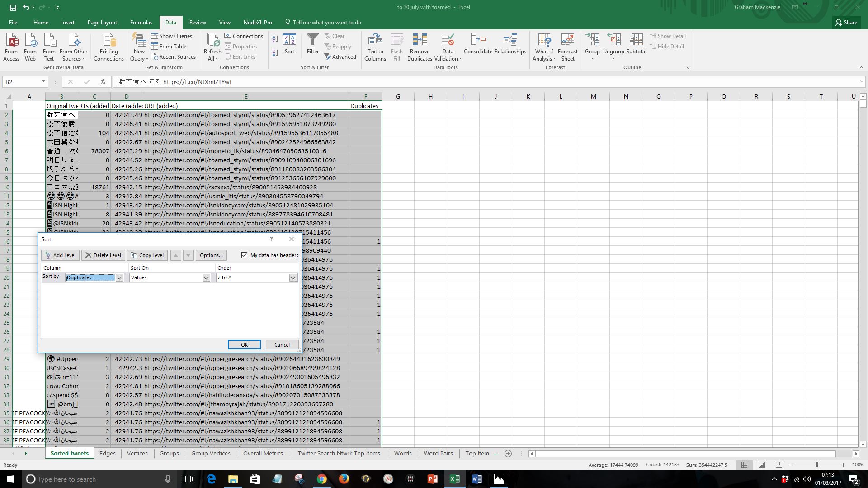Toggle My data has headers checkbox
Image resolution: width=868 pixels, height=488 pixels.
(x=245, y=255)
